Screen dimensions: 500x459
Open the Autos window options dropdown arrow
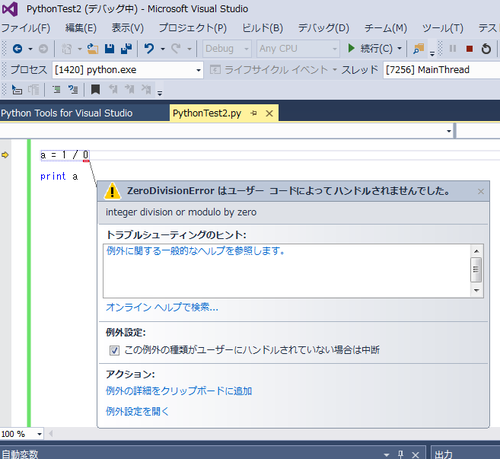[x=386, y=455]
